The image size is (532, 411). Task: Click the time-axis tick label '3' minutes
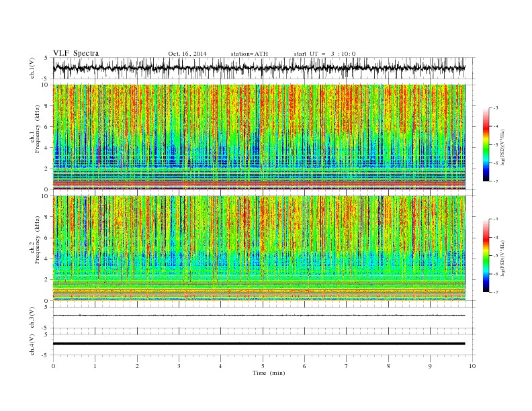click(179, 366)
